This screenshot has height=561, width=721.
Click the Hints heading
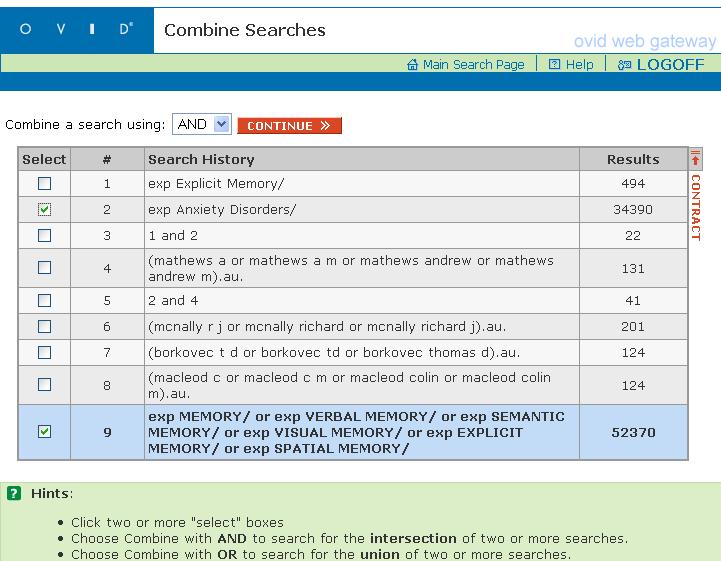(x=52, y=493)
